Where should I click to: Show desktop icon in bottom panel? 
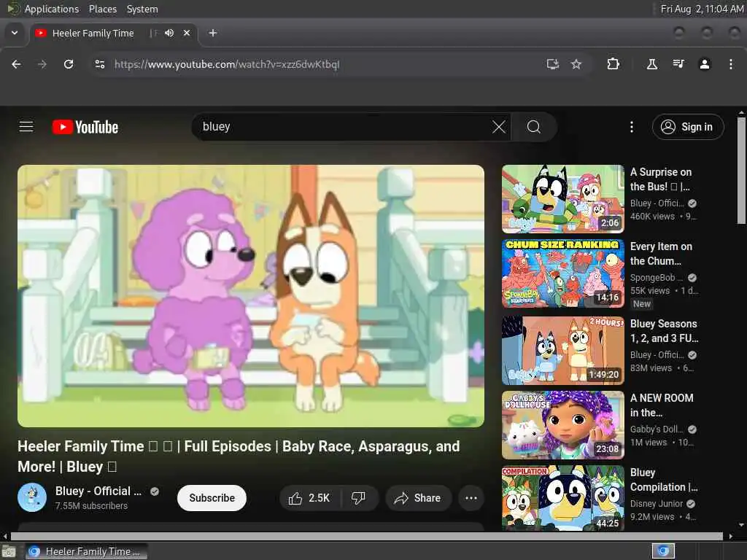click(9, 551)
